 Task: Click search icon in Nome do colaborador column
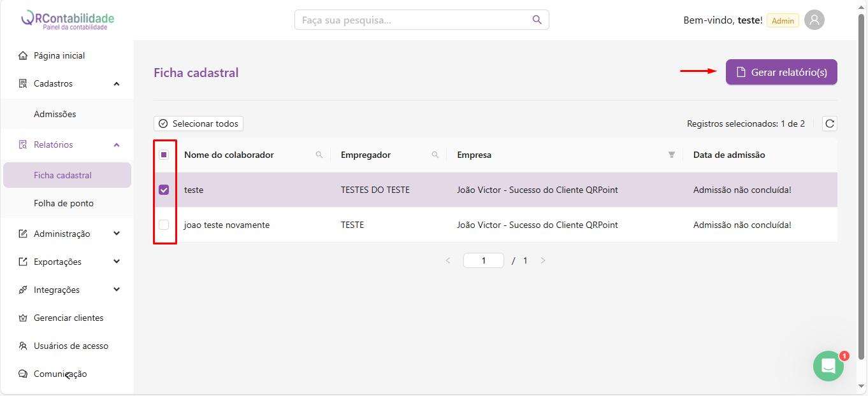coord(319,155)
